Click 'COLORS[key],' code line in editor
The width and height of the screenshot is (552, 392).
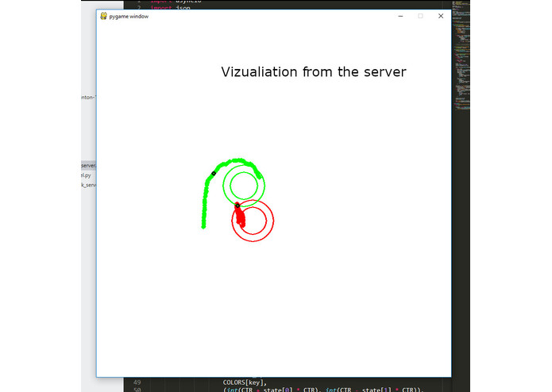click(245, 382)
